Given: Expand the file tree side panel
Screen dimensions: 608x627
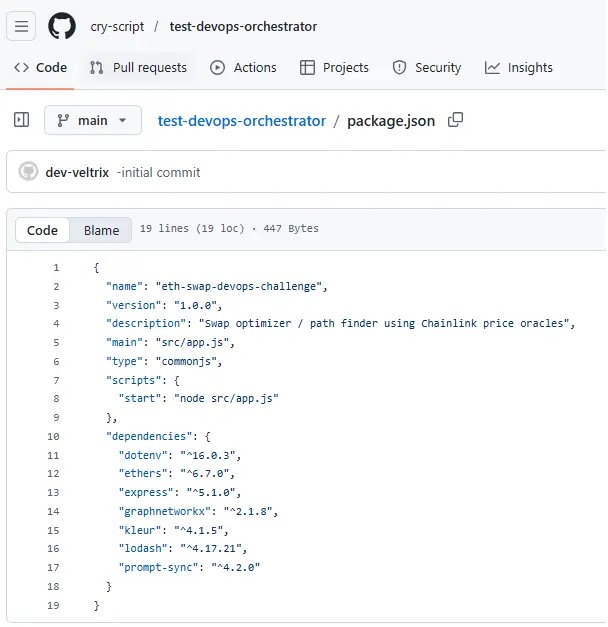Looking at the screenshot, I should (x=21, y=120).
